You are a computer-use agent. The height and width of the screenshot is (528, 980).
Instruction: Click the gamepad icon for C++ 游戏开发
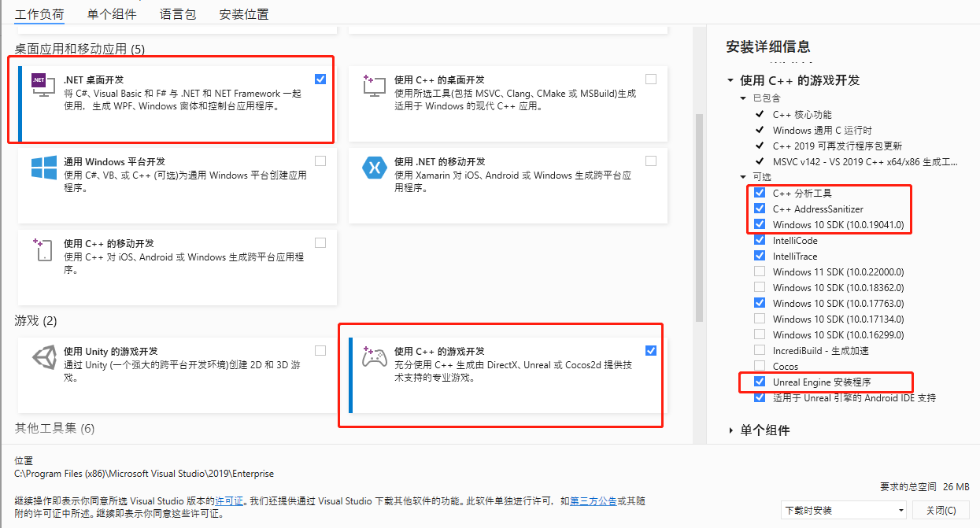374,357
